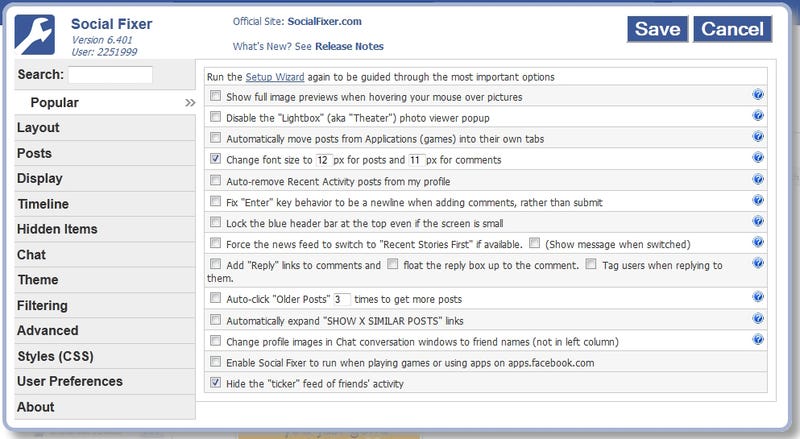
Task: Click the Popular tab expand arrows
Action: click(x=190, y=103)
